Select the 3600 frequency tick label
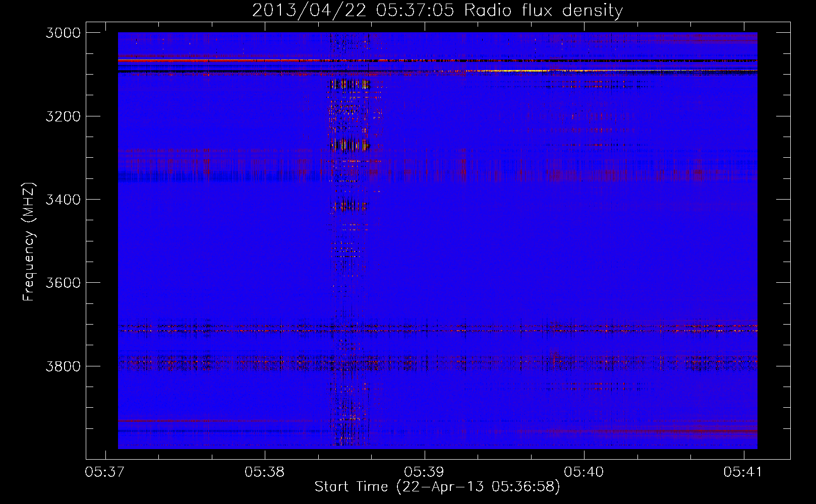 click(63, 283)
